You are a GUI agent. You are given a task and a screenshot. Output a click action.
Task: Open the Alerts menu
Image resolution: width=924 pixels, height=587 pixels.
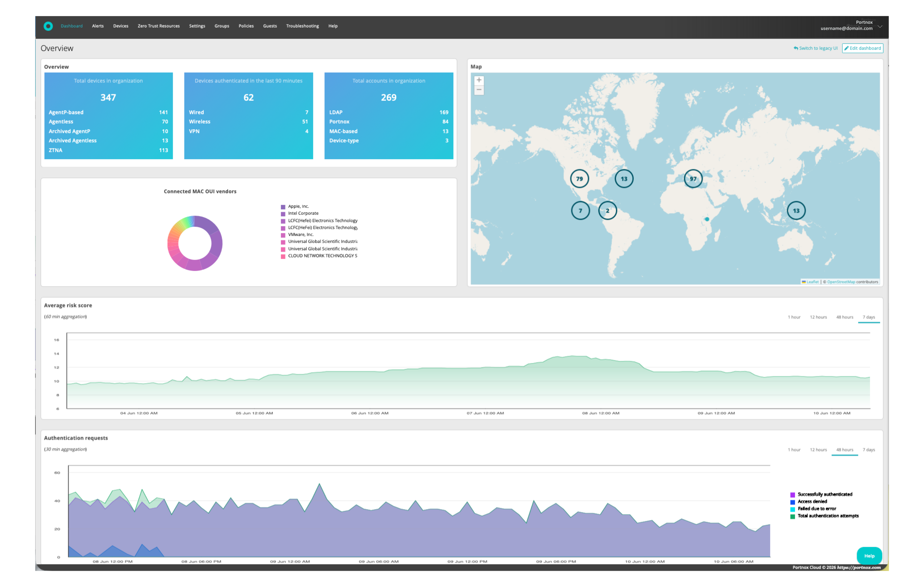click(x=98, y=26)
